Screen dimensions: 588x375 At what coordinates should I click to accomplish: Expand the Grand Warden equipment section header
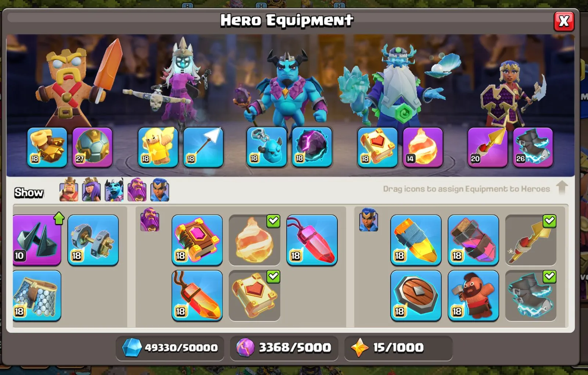click(150, 220)
